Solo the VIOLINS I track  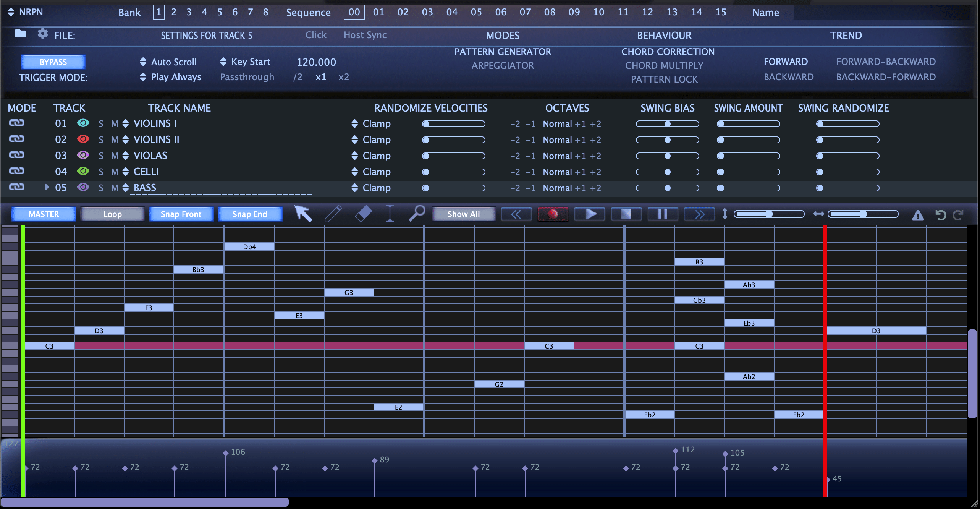click(101, 124)
